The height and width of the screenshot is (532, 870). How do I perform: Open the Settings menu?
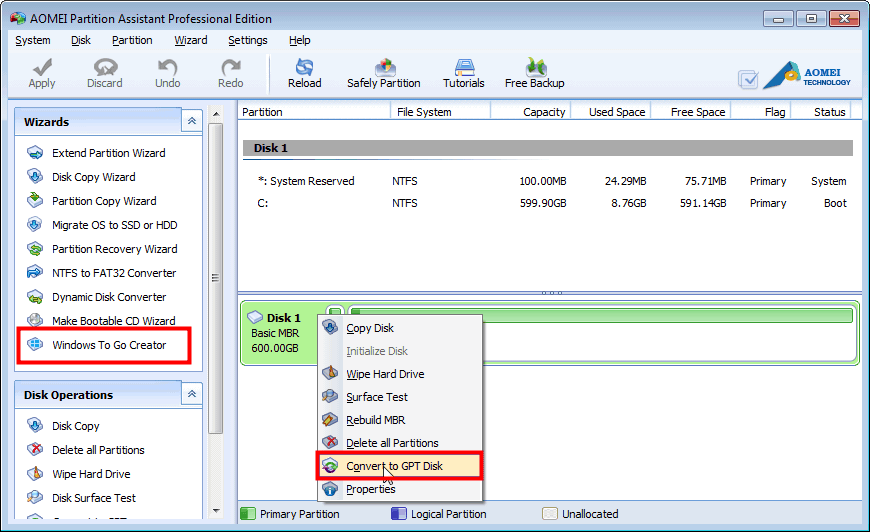(x=247, y=40)
